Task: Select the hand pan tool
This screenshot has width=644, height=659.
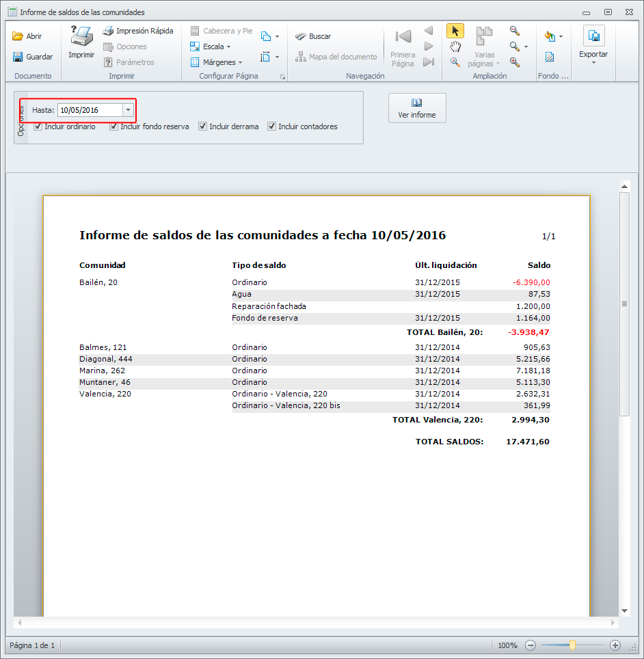Action: pos(455,46)
